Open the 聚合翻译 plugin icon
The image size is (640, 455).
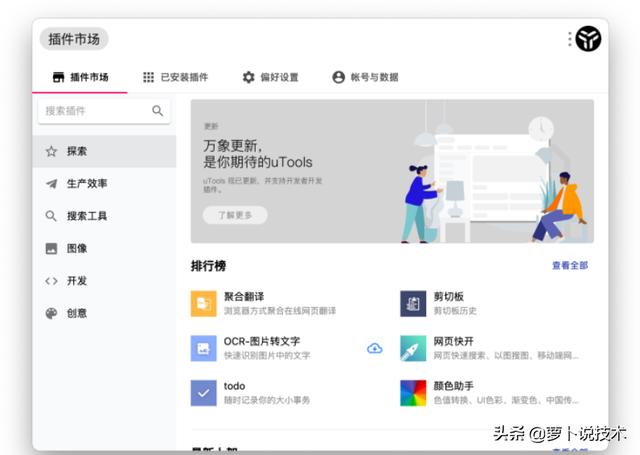click(204, 304)
